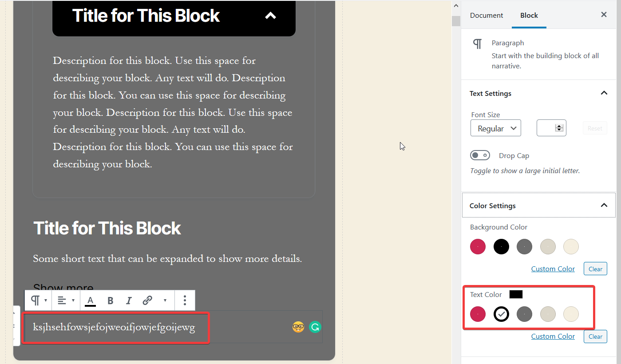621x364 pixels.
Task: Pick the light beige-gray text color swatch
Action: (548, 314)
